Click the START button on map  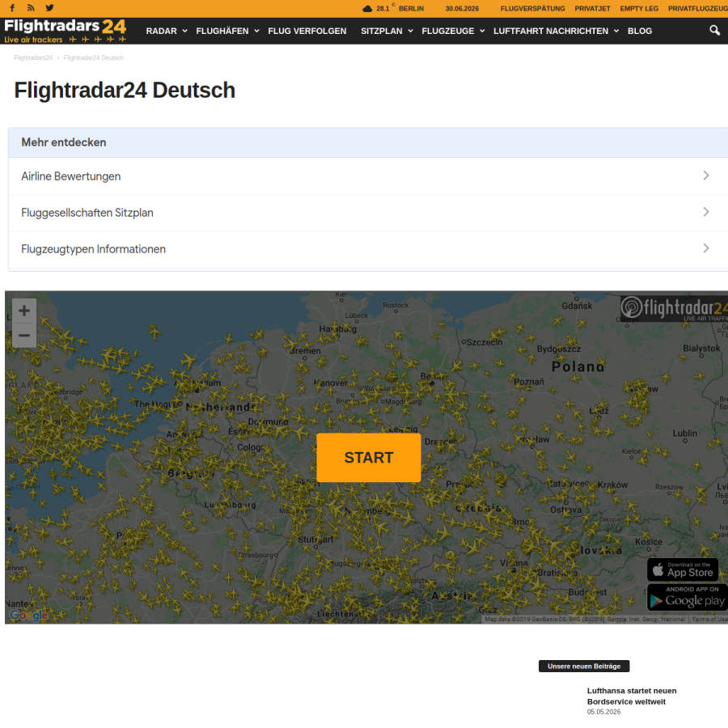[369, 458]
